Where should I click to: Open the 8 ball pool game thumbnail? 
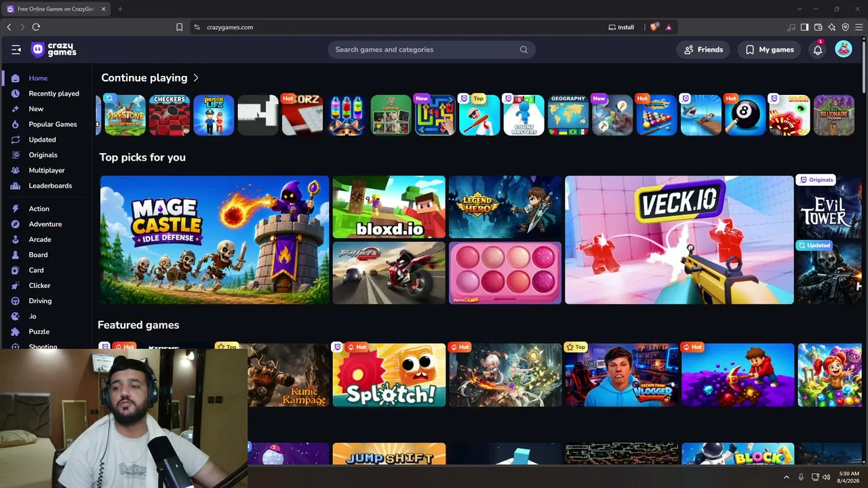click(745, 115)
